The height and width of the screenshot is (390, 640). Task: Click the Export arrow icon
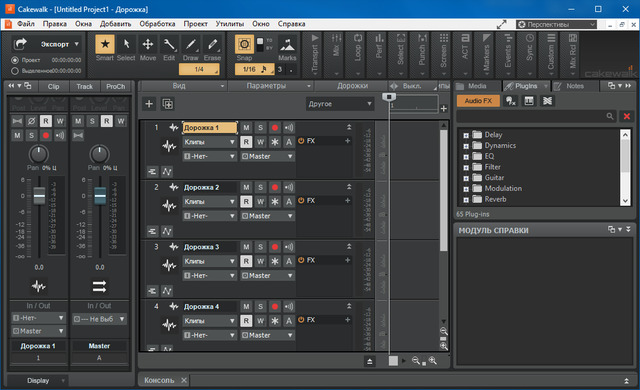pyautogui.click(x=20, y=43)
